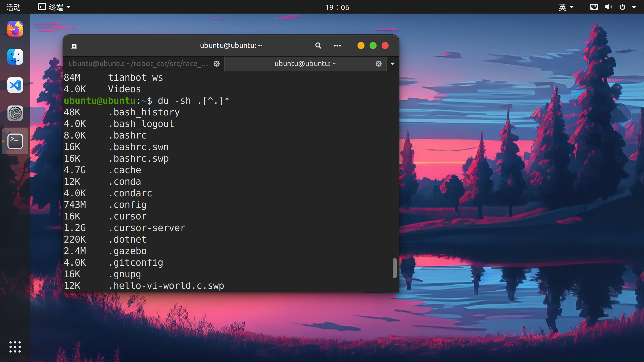
Task: Click the terminal vertical scrollbar handle
Action: click(x=394, y=268)
